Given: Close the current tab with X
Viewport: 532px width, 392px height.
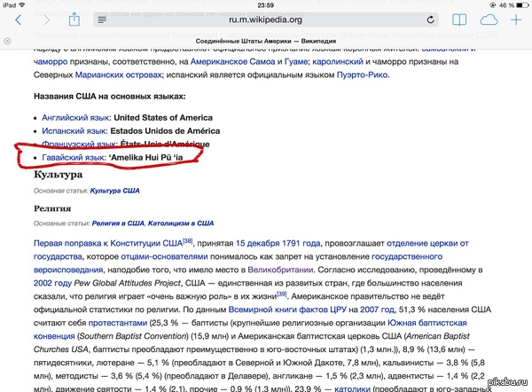Looking at the screenshot, I should (7, 41).
